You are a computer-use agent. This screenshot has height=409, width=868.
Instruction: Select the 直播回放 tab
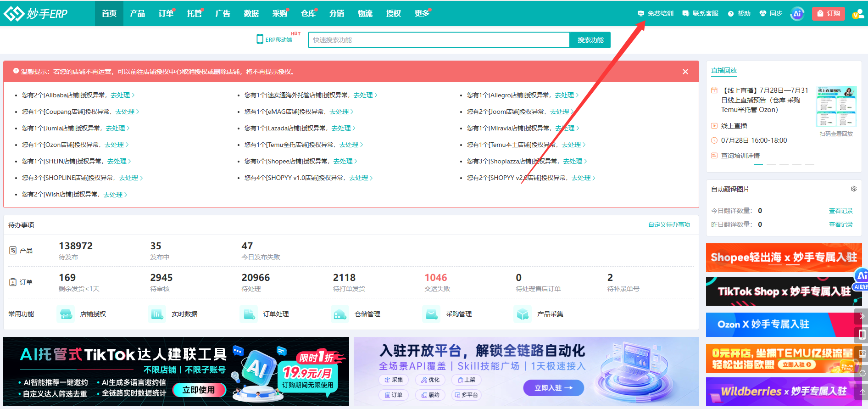(724, 70)
